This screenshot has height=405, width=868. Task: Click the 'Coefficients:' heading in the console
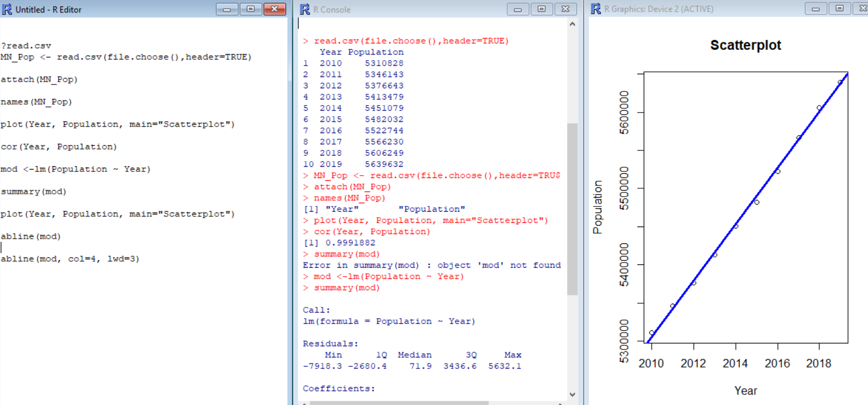[x=339, y=389]
